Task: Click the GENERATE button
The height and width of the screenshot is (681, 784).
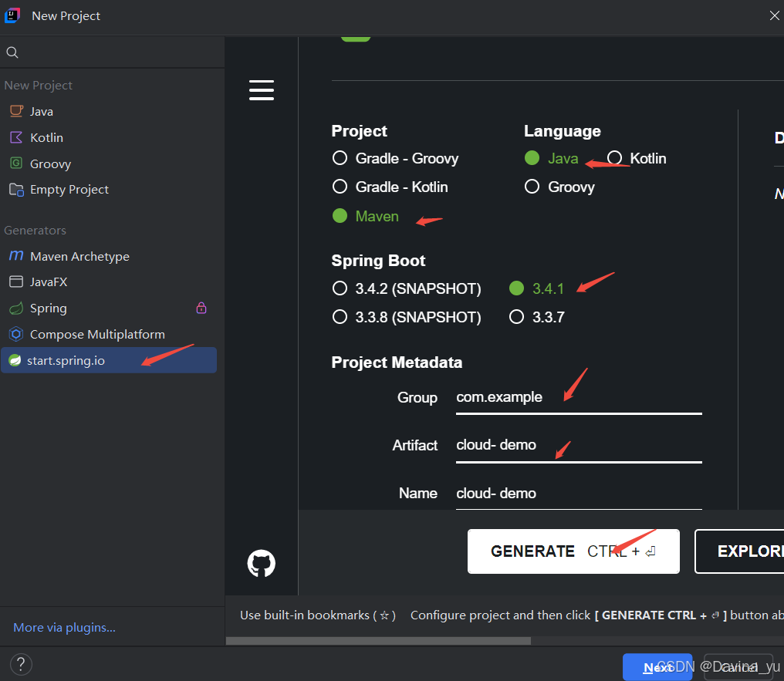Action: click(x=573, y=551)
